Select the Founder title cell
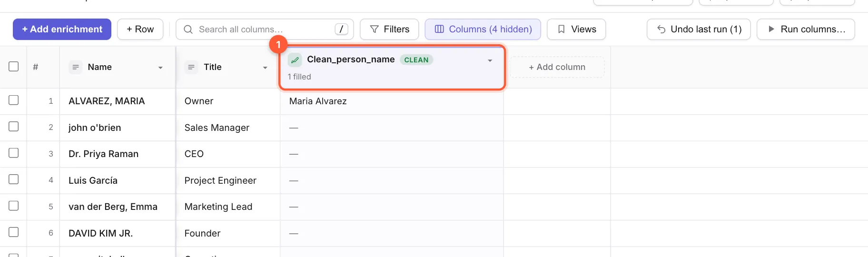 (x=228, y=233)
